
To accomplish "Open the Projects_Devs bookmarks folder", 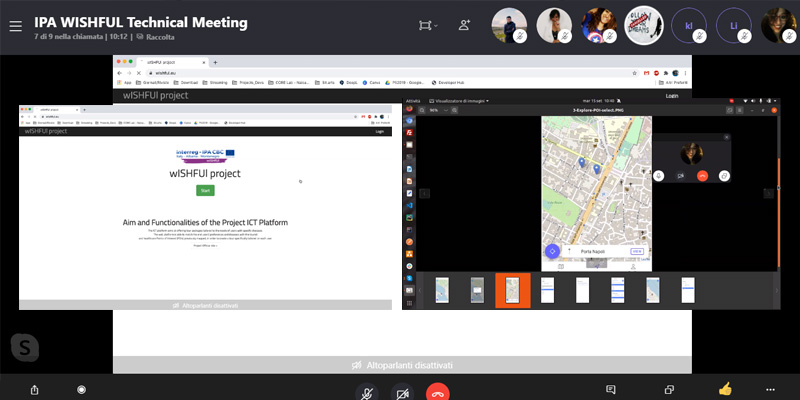I will tap(248, 82).
